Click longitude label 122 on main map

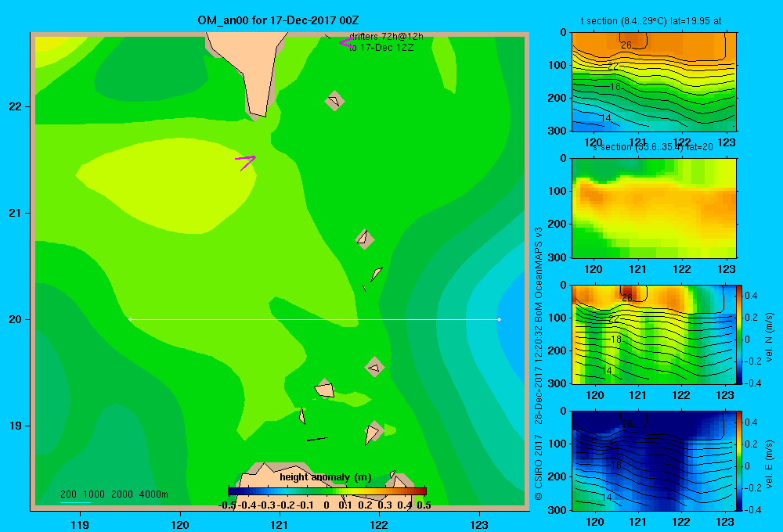click(x=379, y=524)
